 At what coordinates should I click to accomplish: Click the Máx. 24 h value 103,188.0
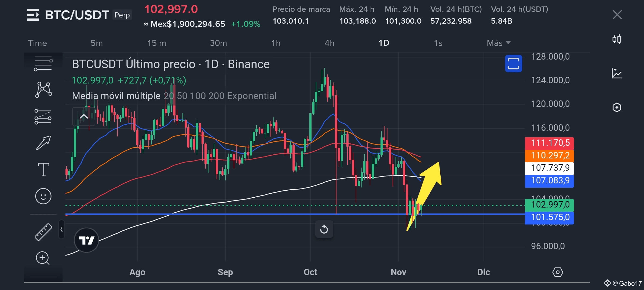pyautogui.click(x=357, y=21)
